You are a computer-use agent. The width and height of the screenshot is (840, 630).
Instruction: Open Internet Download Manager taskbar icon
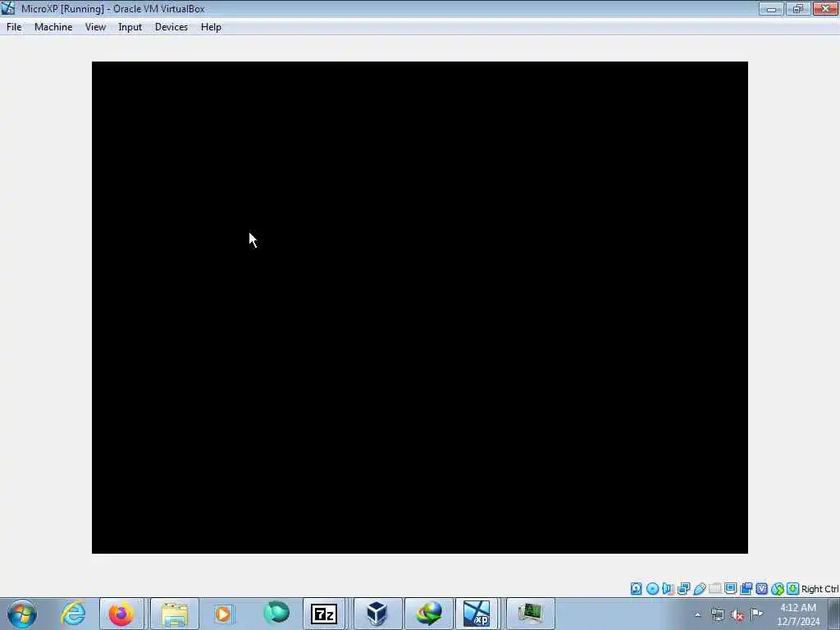pos(429,614)
